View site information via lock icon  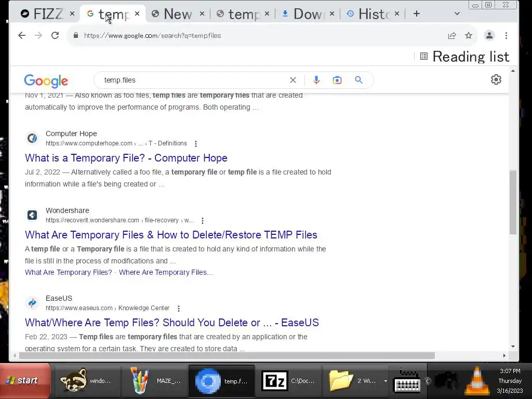[76, 35]
